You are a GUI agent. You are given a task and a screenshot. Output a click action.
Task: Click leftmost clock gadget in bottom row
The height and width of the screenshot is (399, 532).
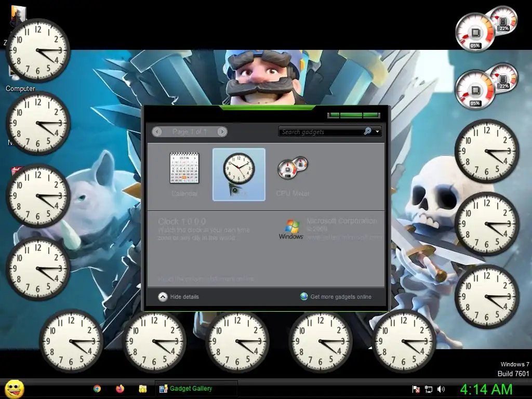coord(71,341)
